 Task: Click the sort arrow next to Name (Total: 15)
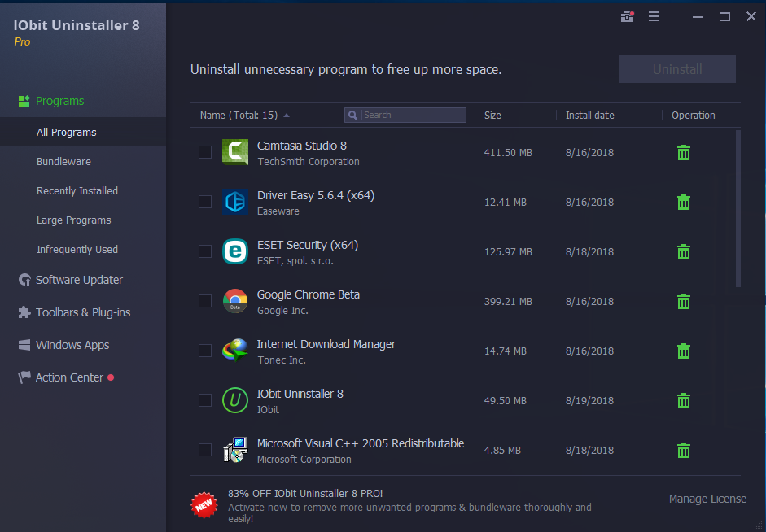tap(287, 116)
